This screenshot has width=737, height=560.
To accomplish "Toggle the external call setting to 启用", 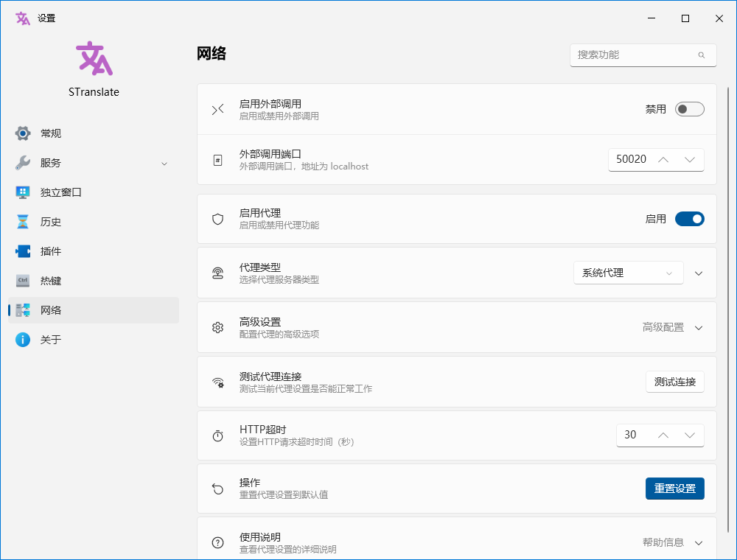I will coord(689,108).
